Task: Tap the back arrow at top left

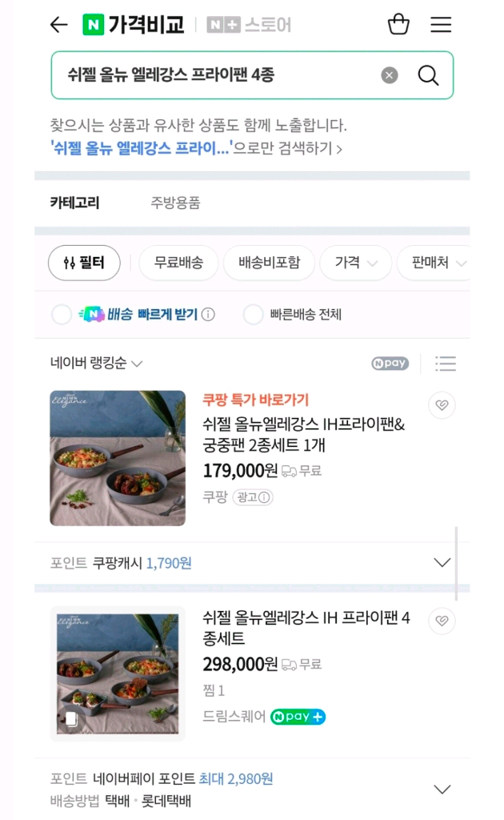Action: coord(56,25)
